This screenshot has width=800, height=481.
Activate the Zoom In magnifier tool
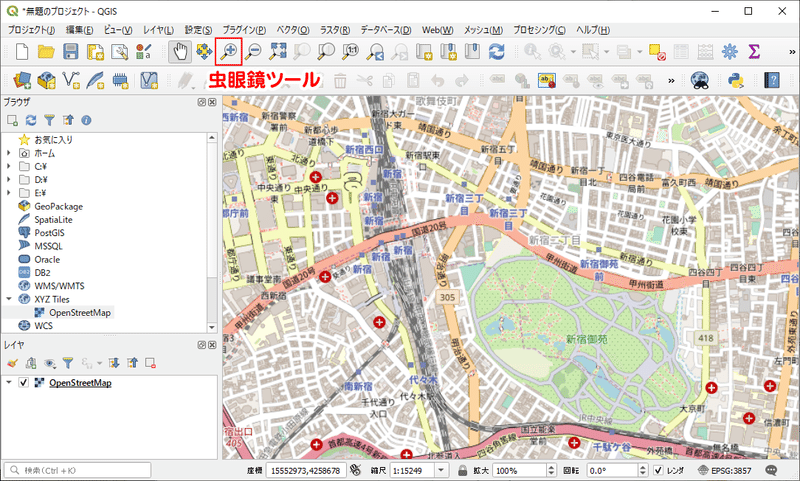coord(229,51)
